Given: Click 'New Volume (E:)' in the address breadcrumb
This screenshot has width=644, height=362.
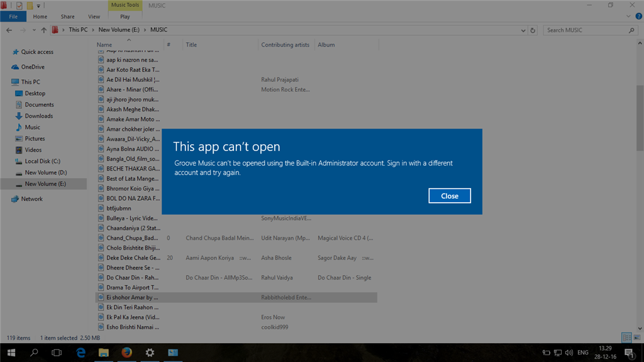Looking at the screenshot, I should (x=119, y=30).
